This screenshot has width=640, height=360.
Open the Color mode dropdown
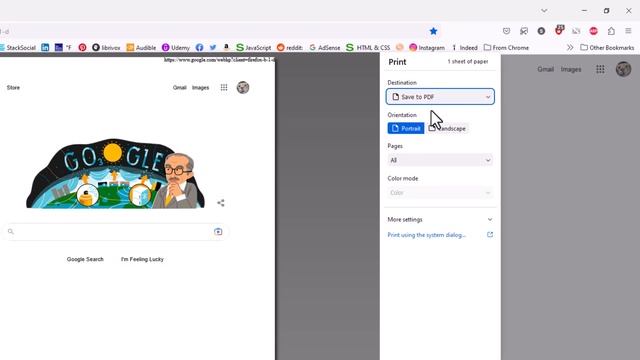coord(440,193)
